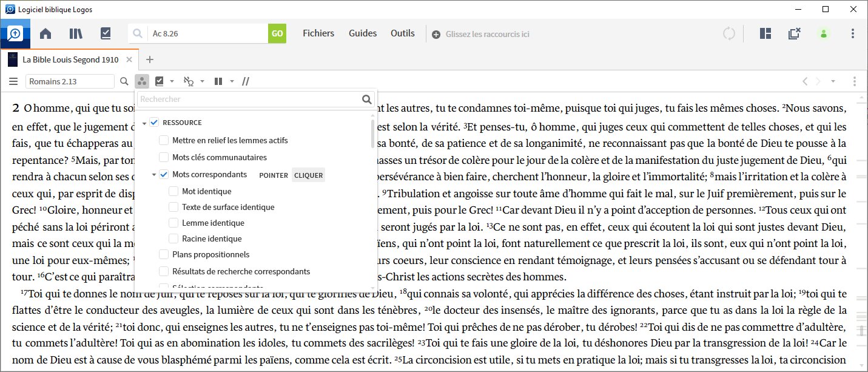The width and height of the screenshot is (868, 372).
Task: Click the sync circular arrows icon
Action: 729,34
